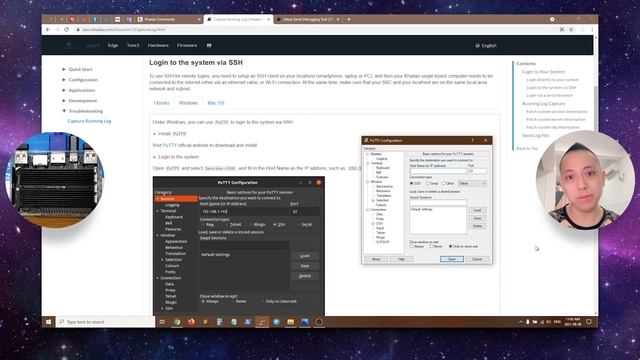This screenshot has height=360, width=640.
Task: Open Firefox from the taskbar
Action: 191,322
